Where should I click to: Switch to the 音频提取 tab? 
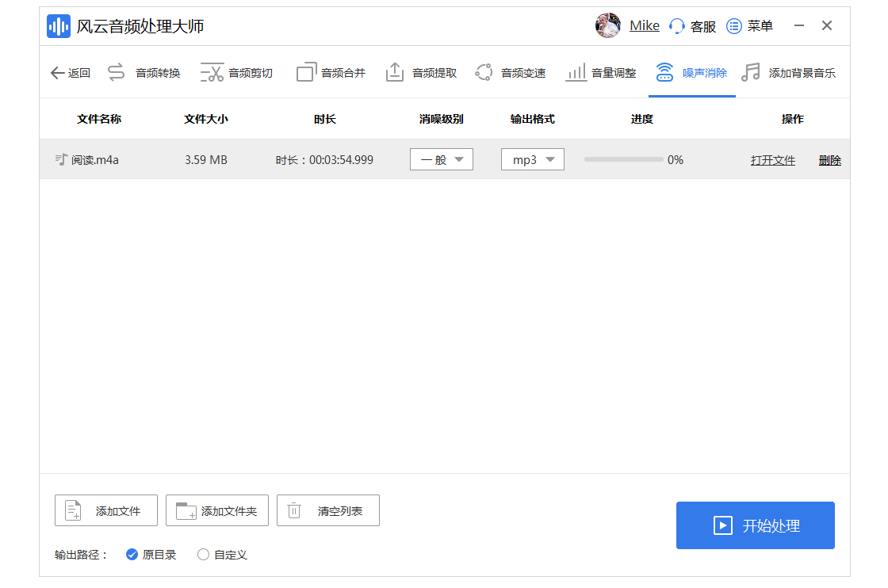(x=434, y=73)
